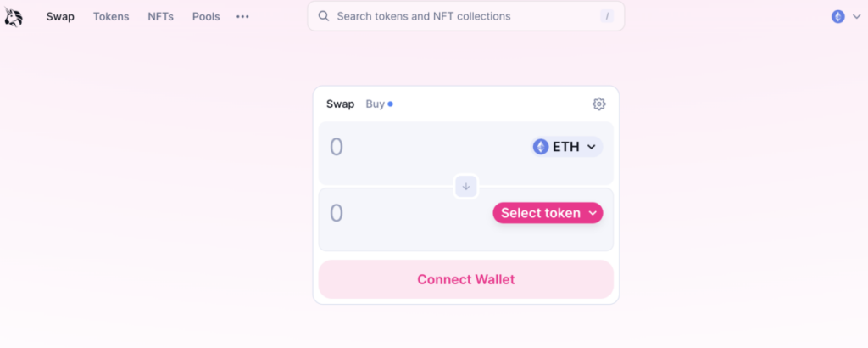The image size is (868, 348).
Task: Focus the output amount field beside Select token
Action: coord(398,213)
